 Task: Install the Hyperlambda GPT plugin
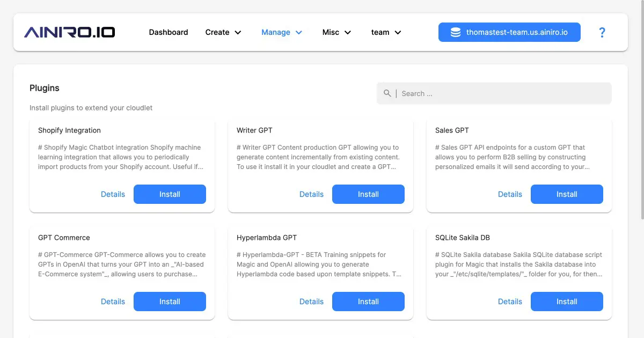(368, 302)
